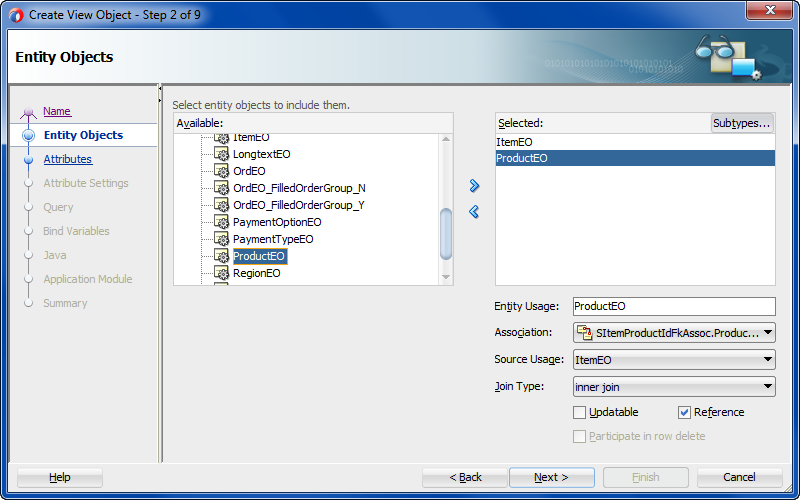Click the association icon in Association field
Viewport: 800px width, 500px height.
[584, 333]
